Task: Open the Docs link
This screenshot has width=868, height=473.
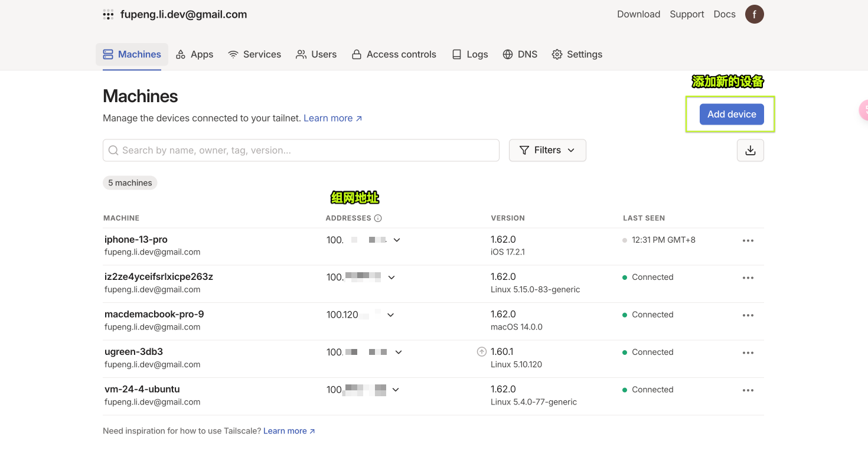Action: pyautogui.click(x=725, y=14)
